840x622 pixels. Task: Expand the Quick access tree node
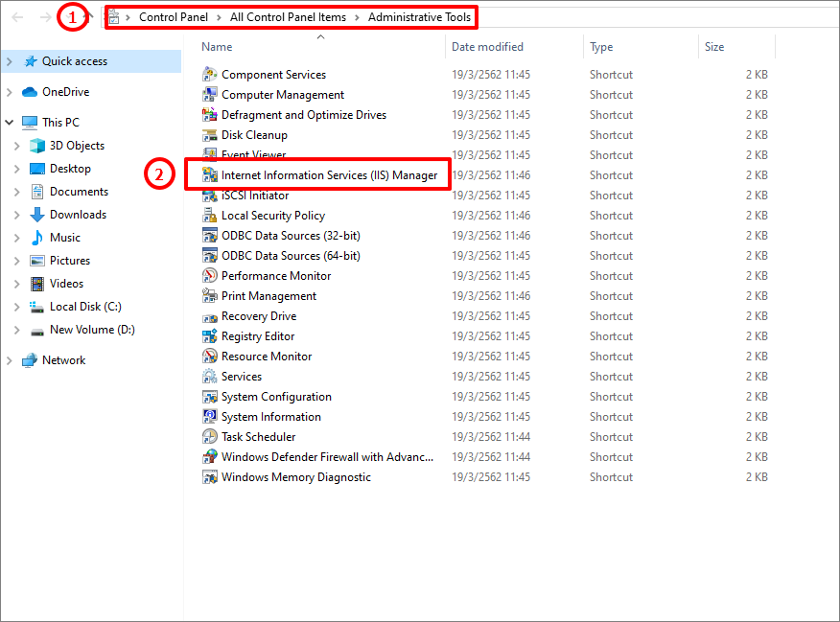9,61
